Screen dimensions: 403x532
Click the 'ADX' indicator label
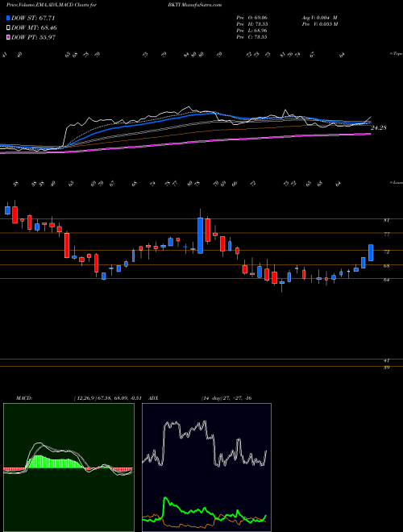tap(153, 398)
